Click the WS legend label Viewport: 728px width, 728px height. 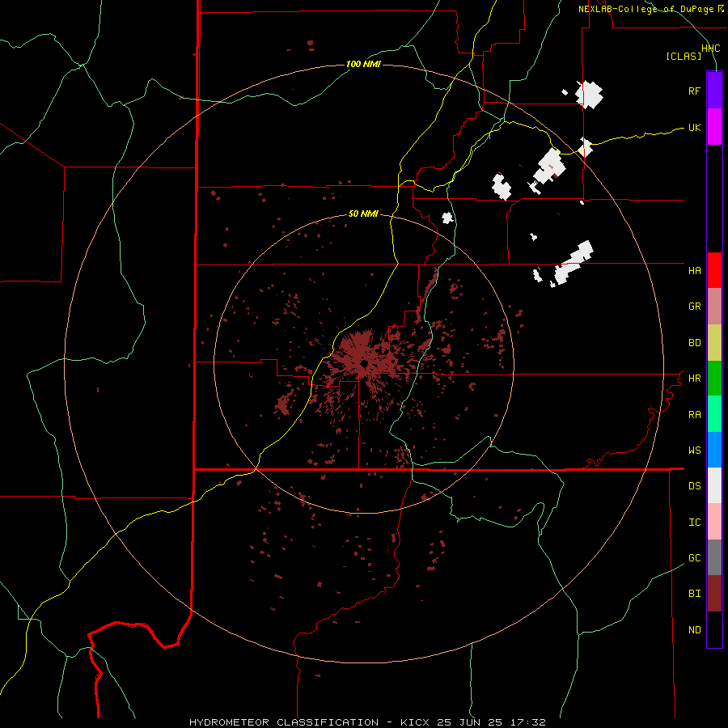click(694, 450)
